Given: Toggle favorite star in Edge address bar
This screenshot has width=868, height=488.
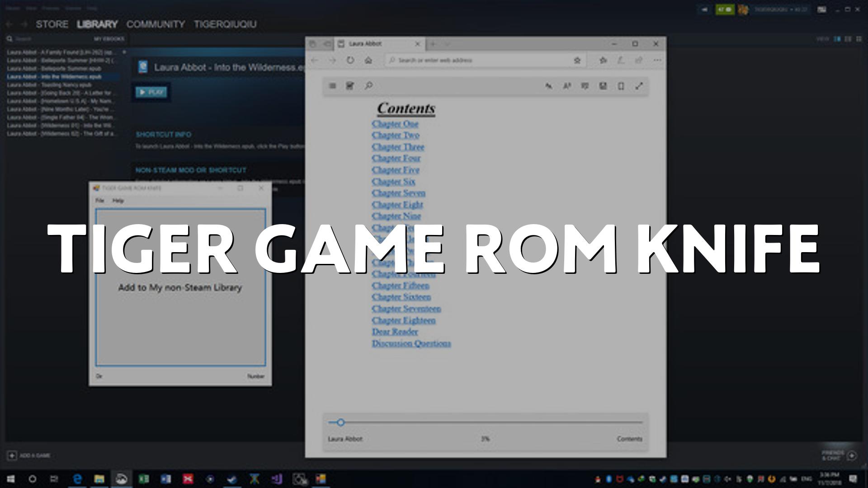Looking at the screenshot, I should [577, 60].
